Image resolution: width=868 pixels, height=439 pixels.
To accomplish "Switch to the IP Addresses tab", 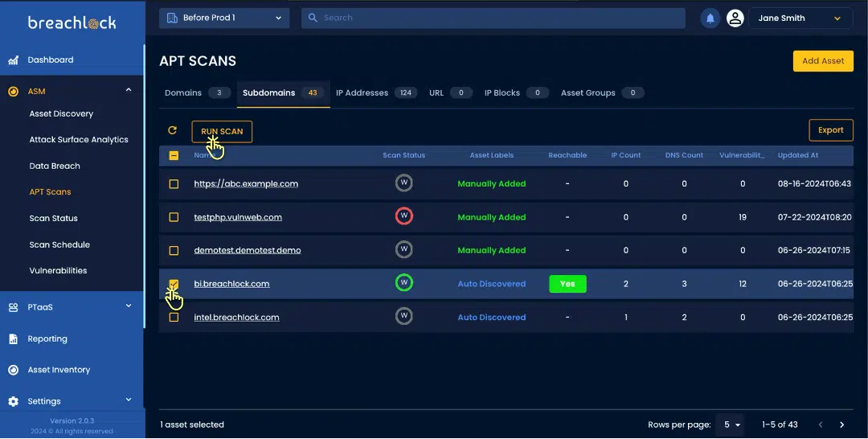I will [x=376, y=92].
